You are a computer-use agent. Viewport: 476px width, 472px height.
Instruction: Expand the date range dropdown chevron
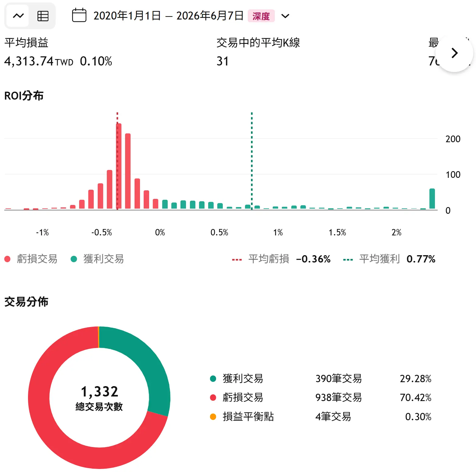click(x=285, y=16)
